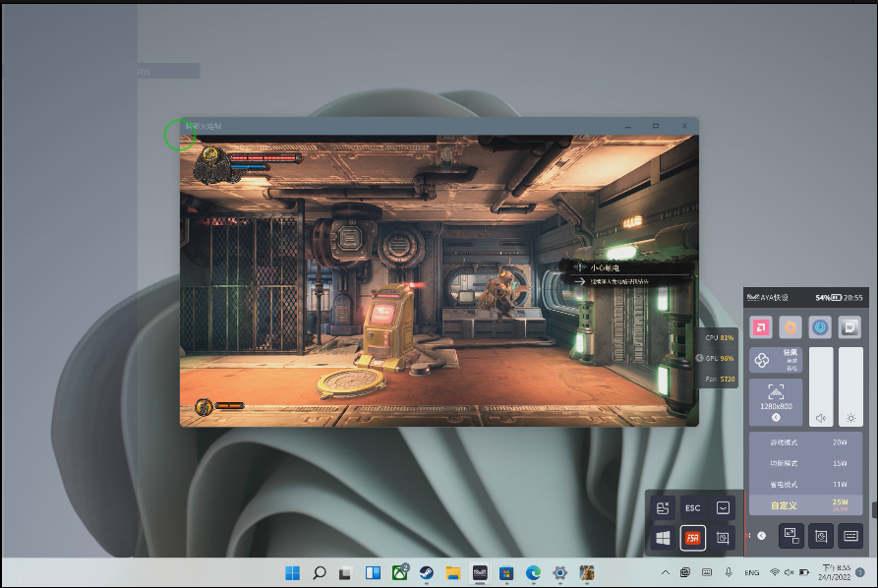Maximize the game window
The image size is (878, 588).
click(x=656, y=126)
